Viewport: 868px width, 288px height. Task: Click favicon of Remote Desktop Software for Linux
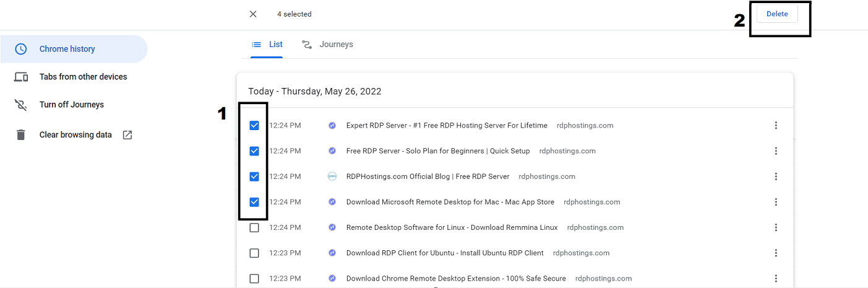pos(332,228)
